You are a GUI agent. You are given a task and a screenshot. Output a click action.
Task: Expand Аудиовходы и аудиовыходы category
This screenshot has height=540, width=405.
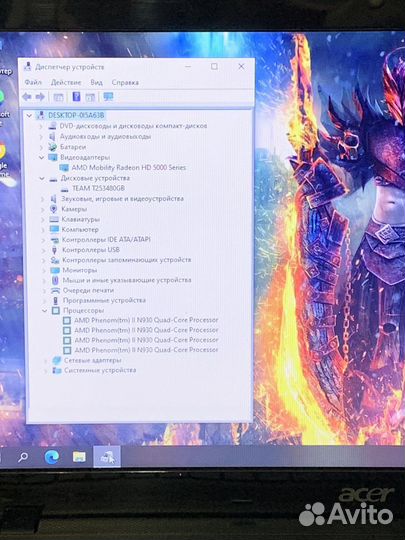tap(41, 137)
